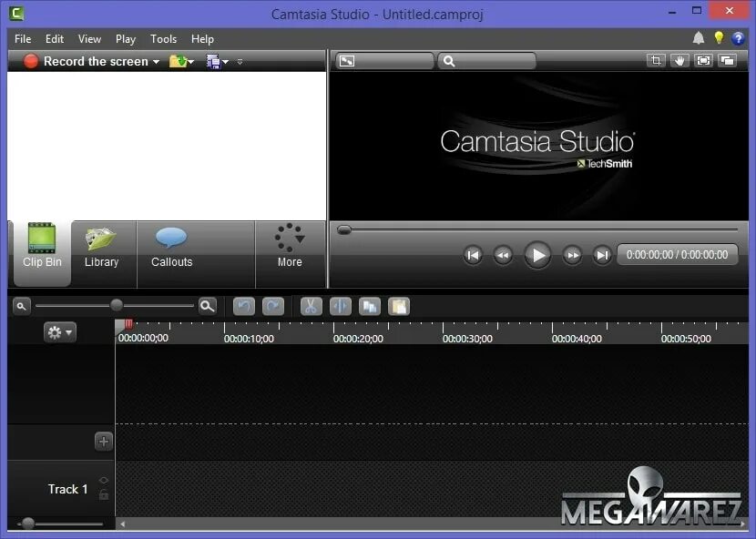Toggle Track 1 visibility eye icon
Image resolution: width=756 pixels, height=539 pixels.
[x=104, y=481]
